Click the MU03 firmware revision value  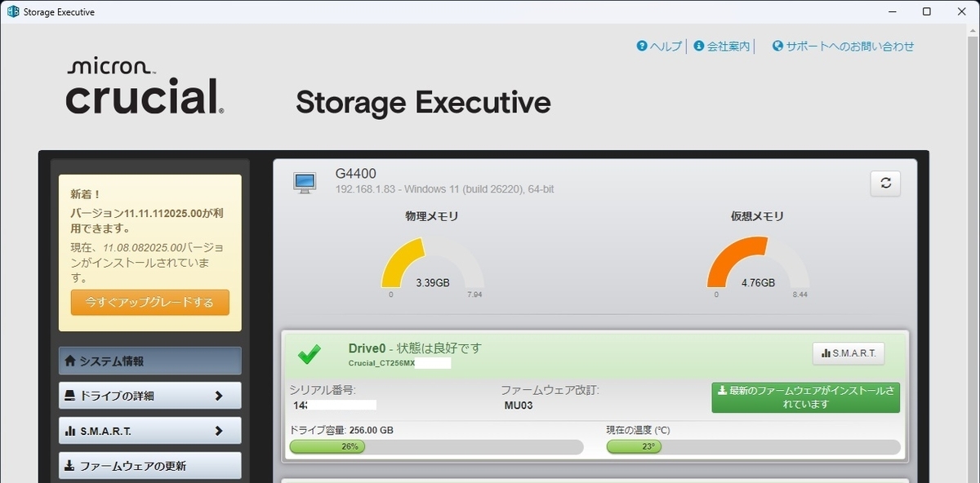519,405
